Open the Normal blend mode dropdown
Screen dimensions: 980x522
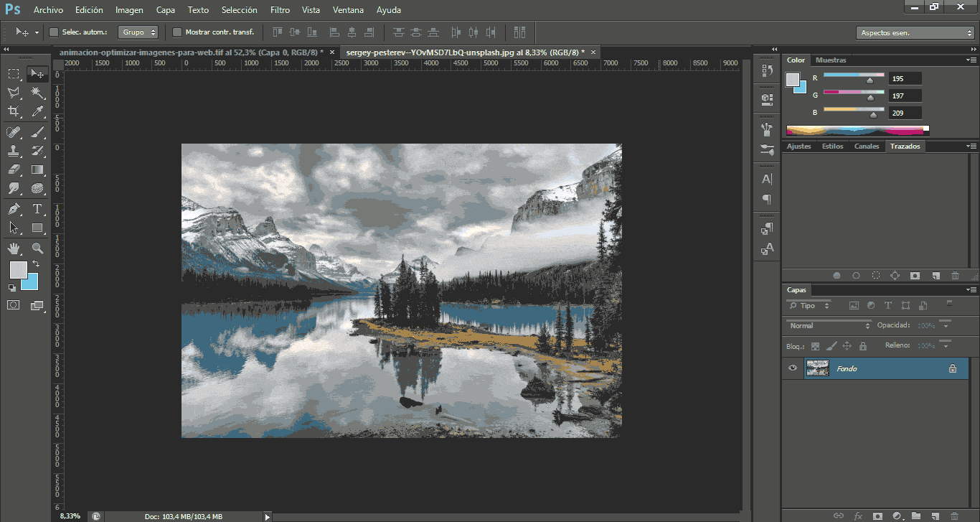pyautogui.click(x=829, y=325)
